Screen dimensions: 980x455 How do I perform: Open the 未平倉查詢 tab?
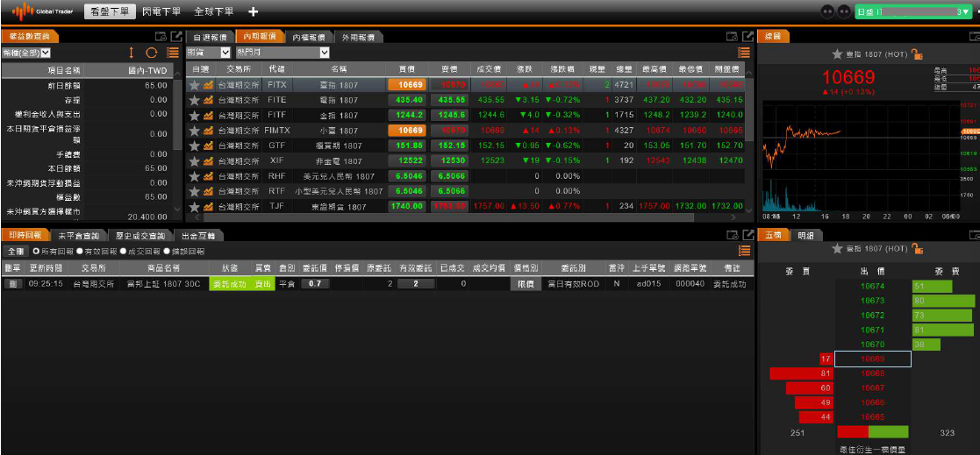pos(81,236)
